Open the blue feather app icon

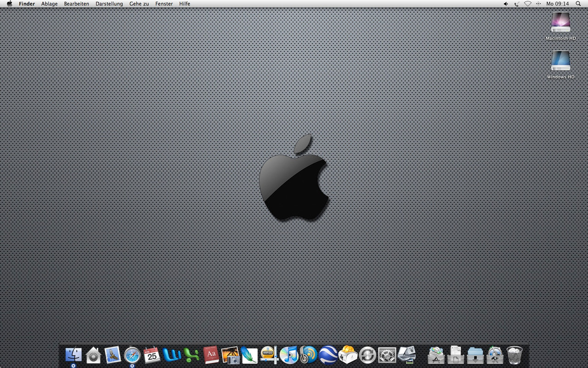250,355
